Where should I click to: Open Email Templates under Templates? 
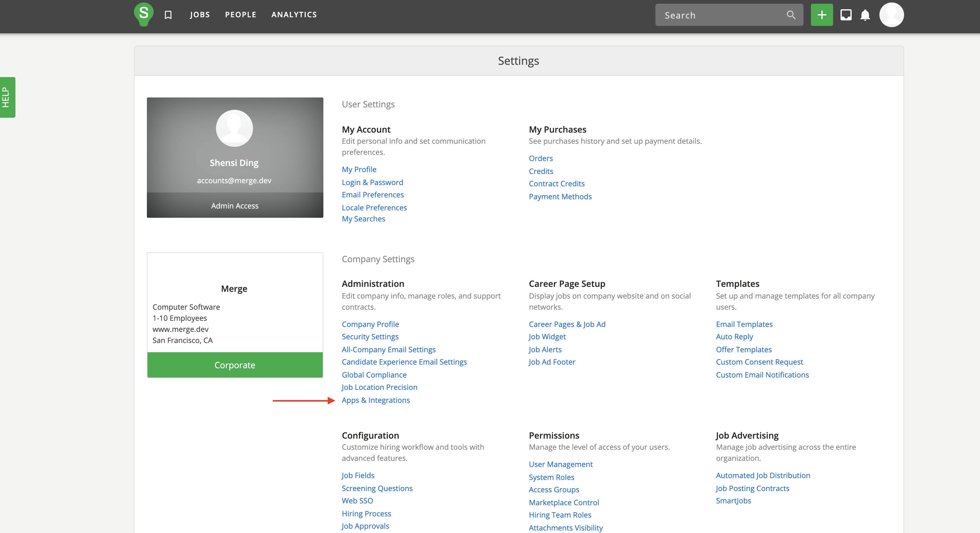tap(744, 324)
